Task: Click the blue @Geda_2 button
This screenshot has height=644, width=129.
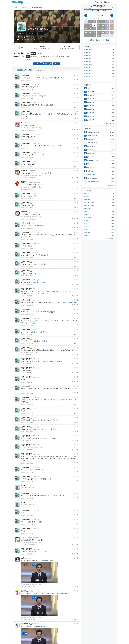Action: (47, 64)
